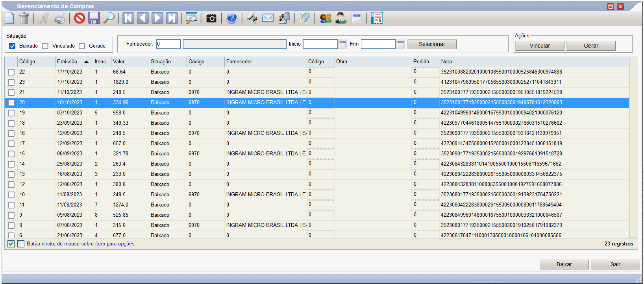The image size is (644, 284).
Task: Sort by the Fornecedor column header
Action: click(265, 62)
